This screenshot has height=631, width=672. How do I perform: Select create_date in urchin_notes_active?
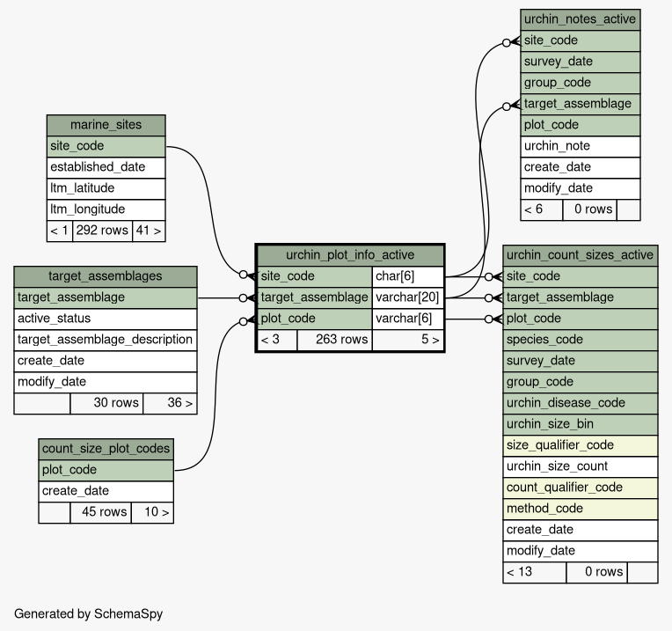click(581, 167)
